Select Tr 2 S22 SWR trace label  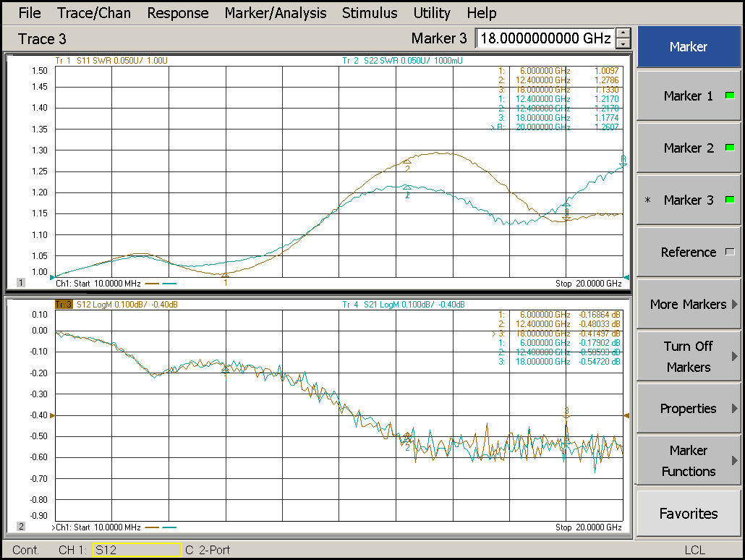pos(402,60)
